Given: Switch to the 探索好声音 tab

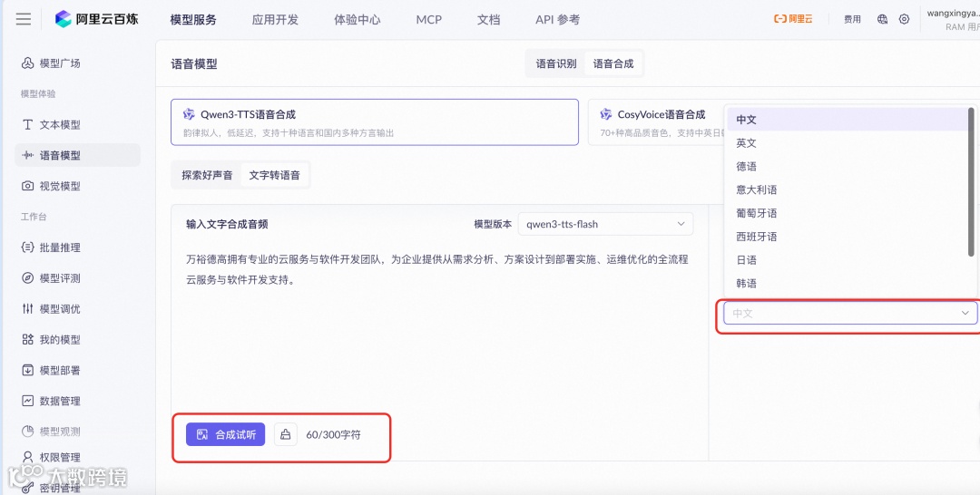Looking at the screenshot, I should (207, 175).
